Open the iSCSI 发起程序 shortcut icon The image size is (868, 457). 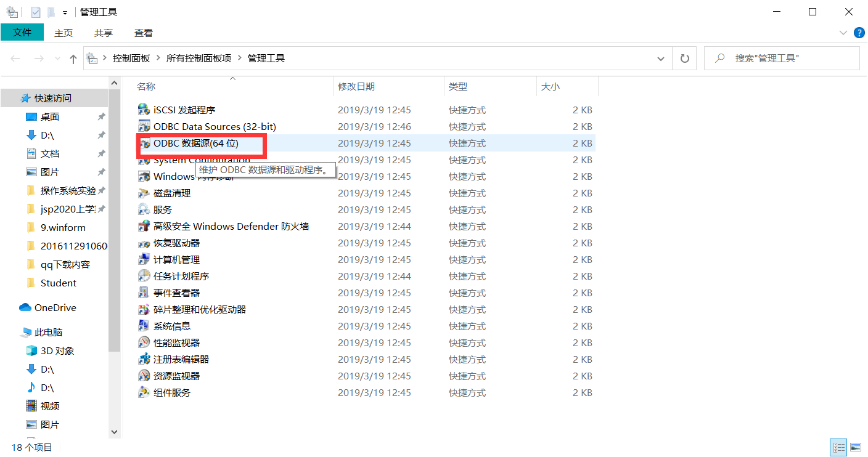pyautogui.click(x=144, y=110)
